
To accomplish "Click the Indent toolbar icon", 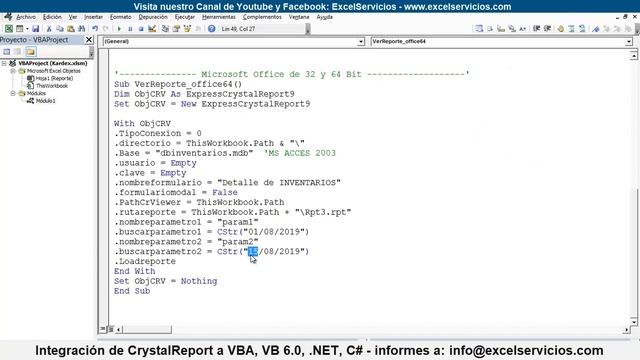I will (x=537, y=29).
